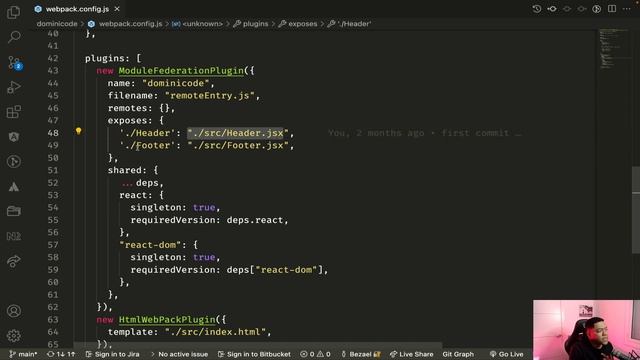Image resolution: width=640 pixels, height=360 pixels.
Task: Open the triangle-shaped extension icon in activity bar
Action: click(14, 187)
